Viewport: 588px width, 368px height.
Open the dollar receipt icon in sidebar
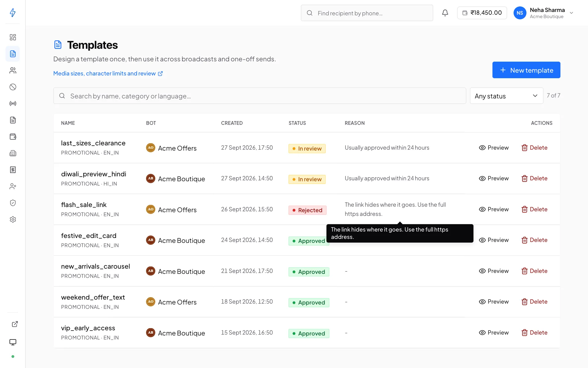click(x=13, y=170)
